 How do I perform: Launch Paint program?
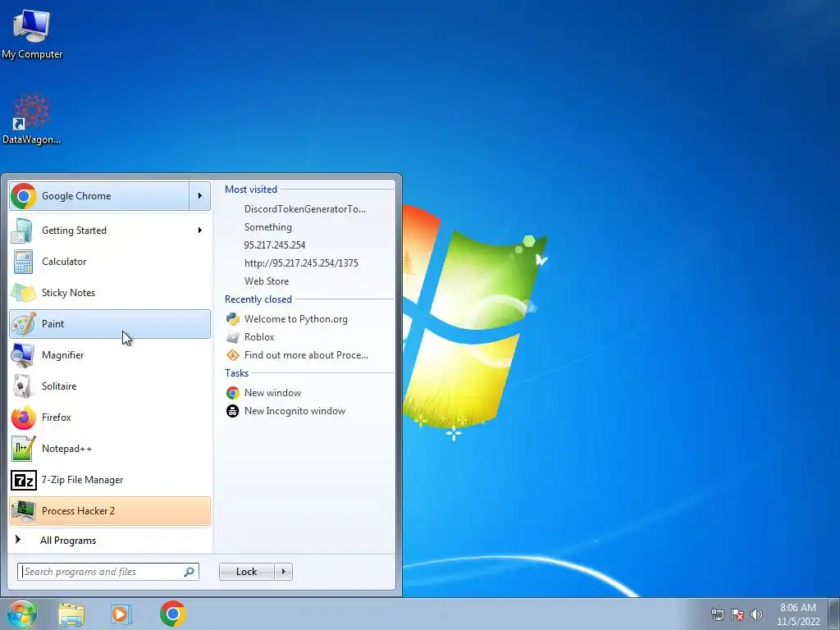[110, 323]
